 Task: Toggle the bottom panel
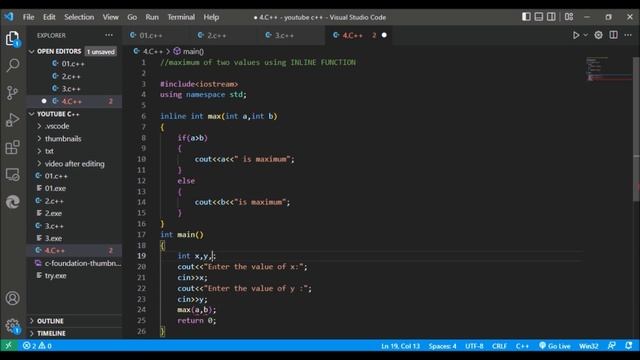click(539, 17)
